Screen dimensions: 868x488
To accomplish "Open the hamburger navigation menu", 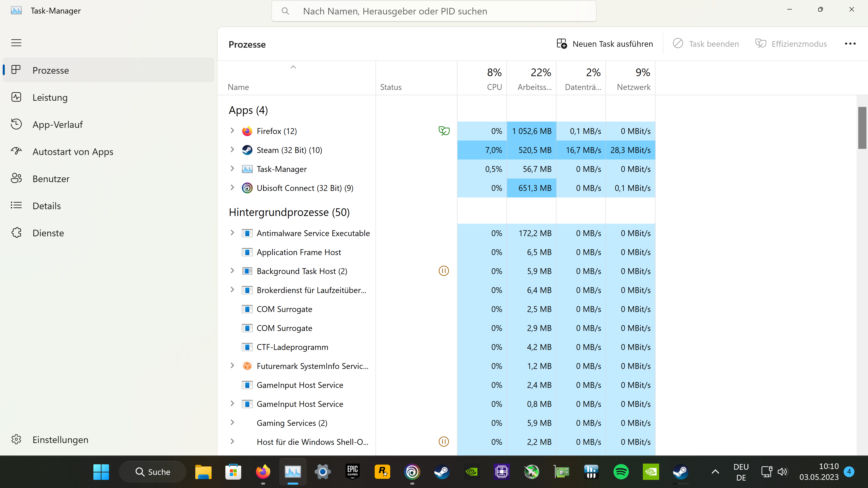I will click(16, 43).
